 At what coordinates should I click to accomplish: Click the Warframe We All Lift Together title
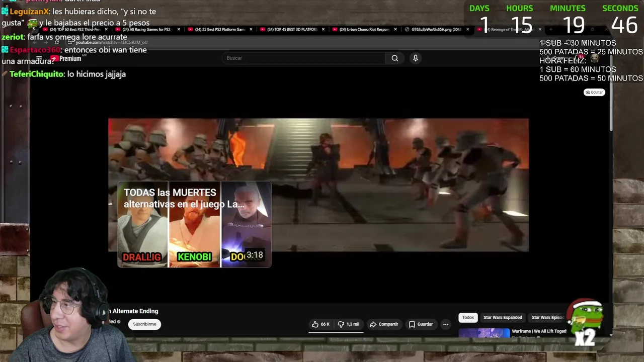pos(539,331)
